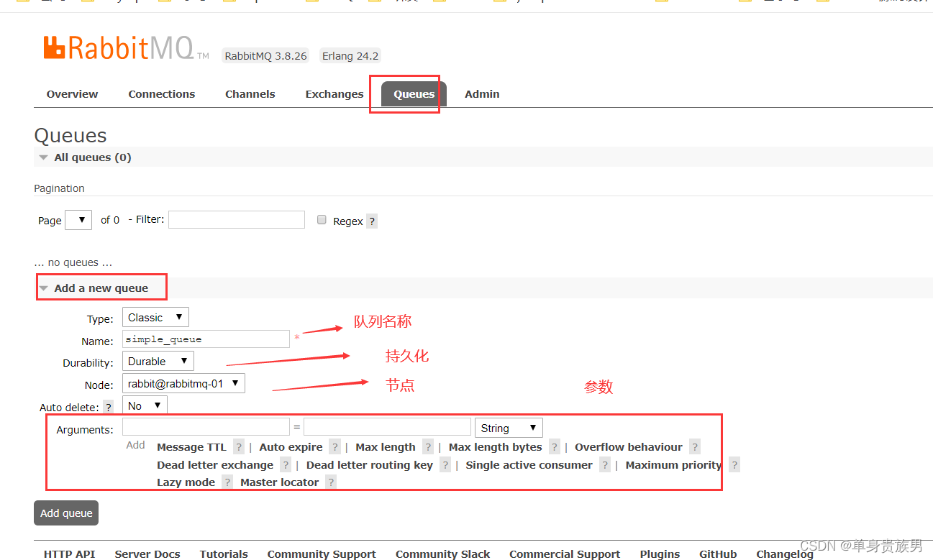Screen dimensions: 933x560
Task: Open the HTTP API footer link
Action: coord(69,554)
